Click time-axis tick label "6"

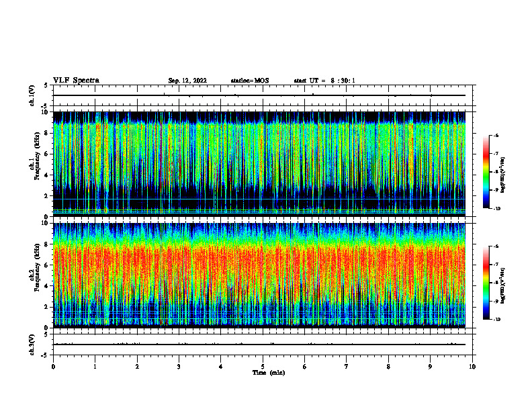point(304,367)
